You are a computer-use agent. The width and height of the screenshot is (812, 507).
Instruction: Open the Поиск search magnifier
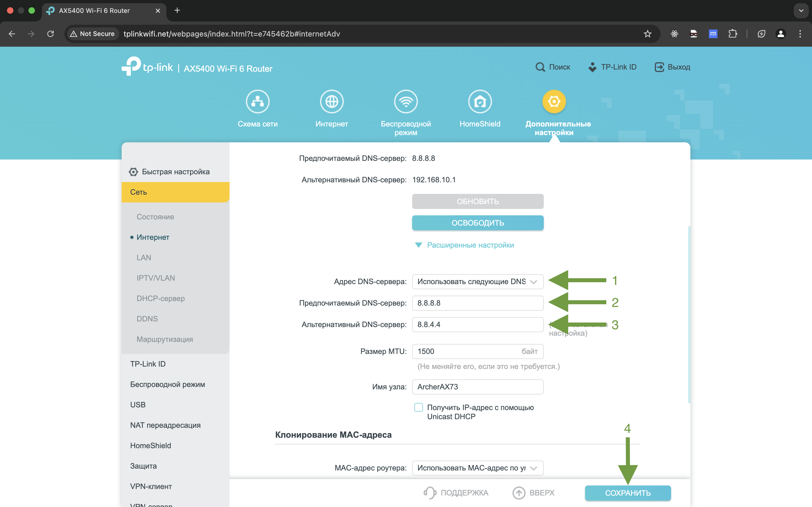(541, 67)
